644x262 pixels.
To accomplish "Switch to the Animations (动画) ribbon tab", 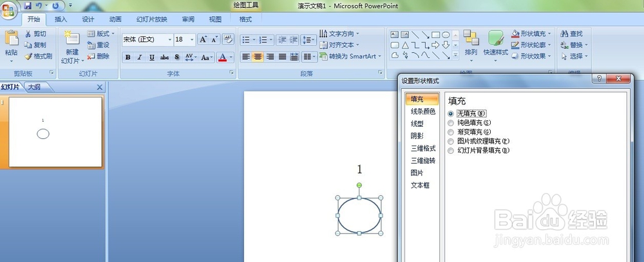I will 115,19.
